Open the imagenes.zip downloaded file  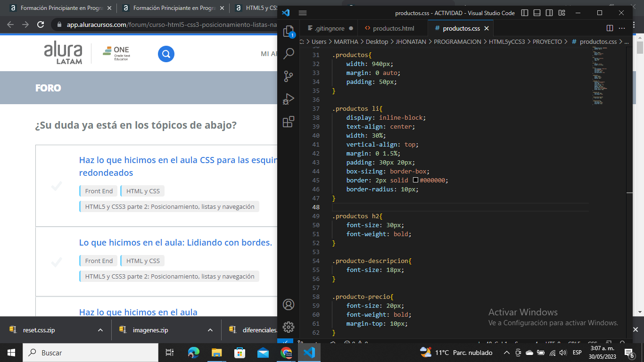click(150, 330)
